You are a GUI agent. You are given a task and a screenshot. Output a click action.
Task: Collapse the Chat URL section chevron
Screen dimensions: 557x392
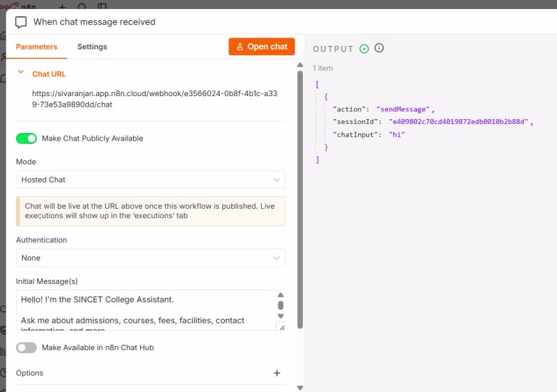tap(21, 72)
